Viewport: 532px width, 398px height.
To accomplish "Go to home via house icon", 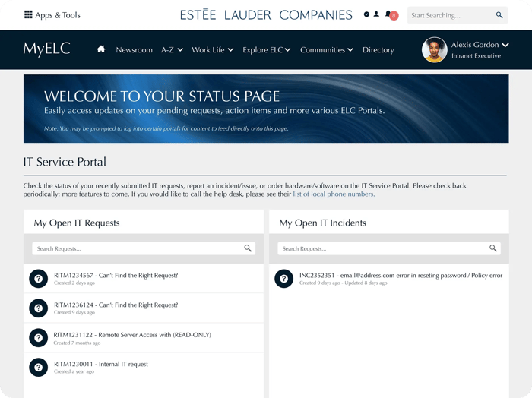I will pos(101,49).
